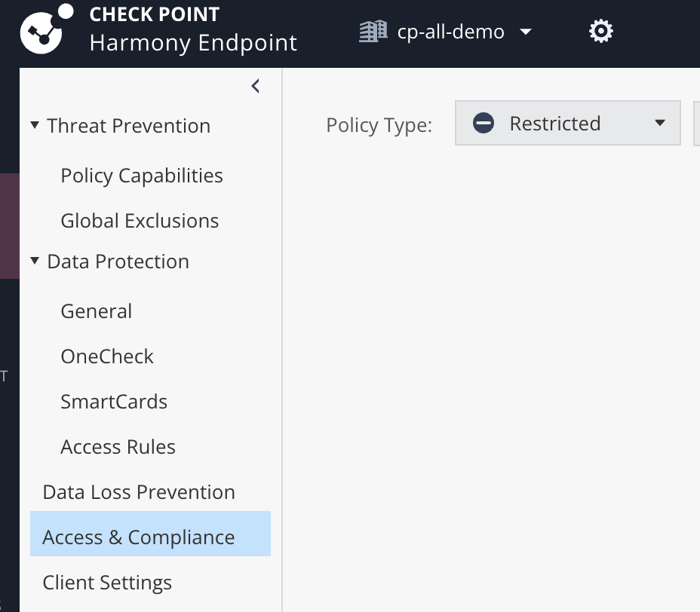The width and height of the screenshot is (700, 612).
Task: Collapse the Data Protection section
Action: pyautogui.click(x=34, y=261)
